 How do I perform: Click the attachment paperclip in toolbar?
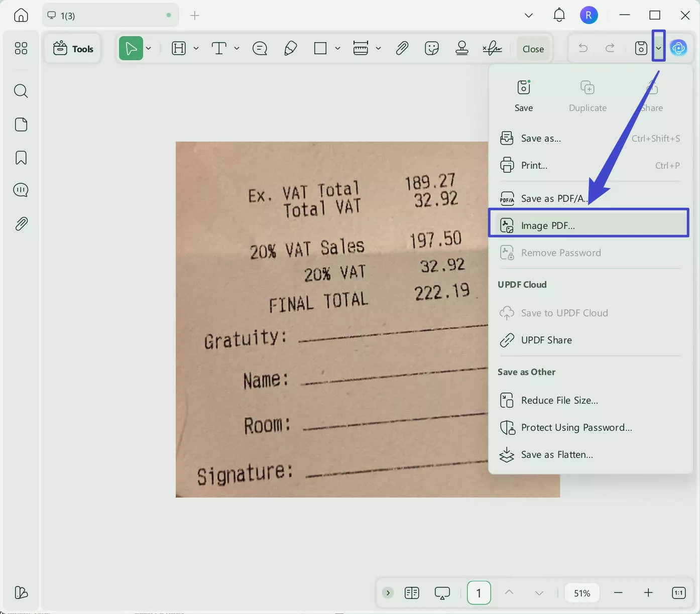point(402,49)
